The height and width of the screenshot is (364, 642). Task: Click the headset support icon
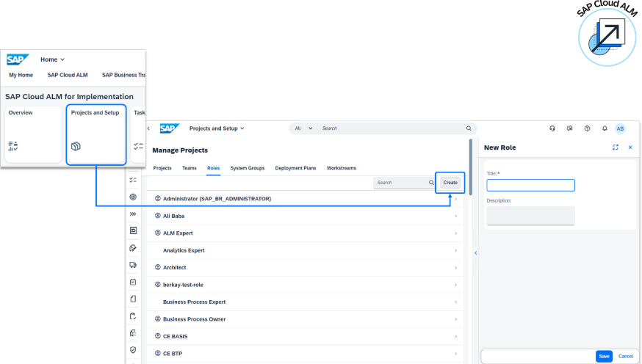point(552,128)
